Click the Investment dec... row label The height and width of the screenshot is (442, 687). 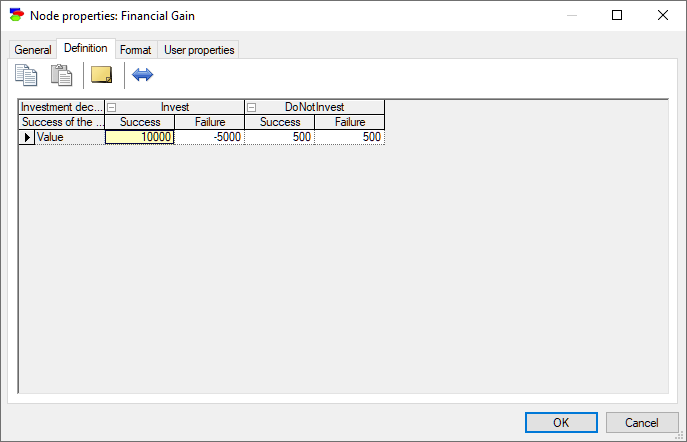(61, 107)
